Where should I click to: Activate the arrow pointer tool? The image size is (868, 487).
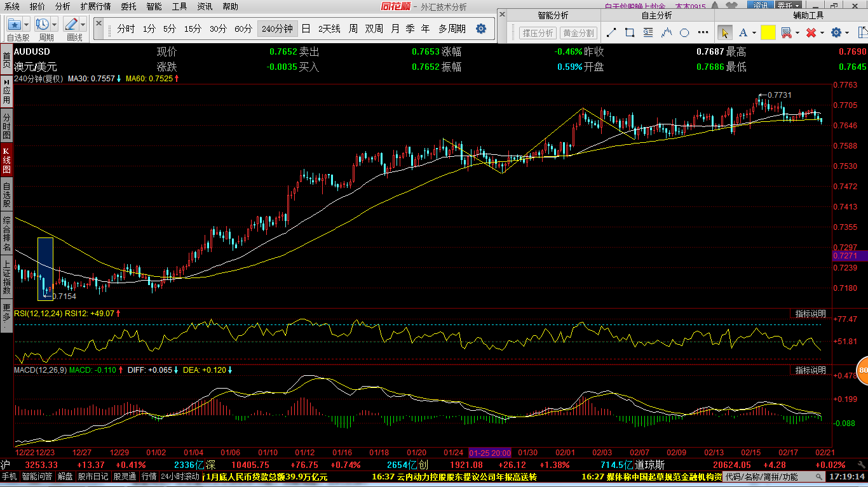click(725, 33)
